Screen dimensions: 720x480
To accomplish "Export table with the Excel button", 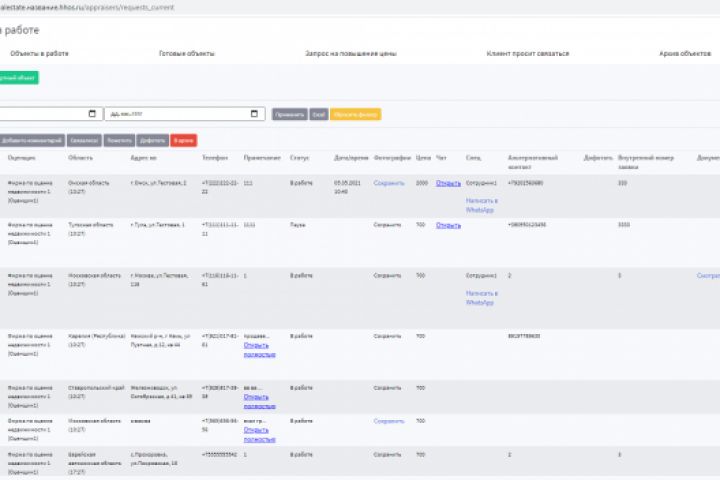I will pyautogui.click(x=318, y=114).
